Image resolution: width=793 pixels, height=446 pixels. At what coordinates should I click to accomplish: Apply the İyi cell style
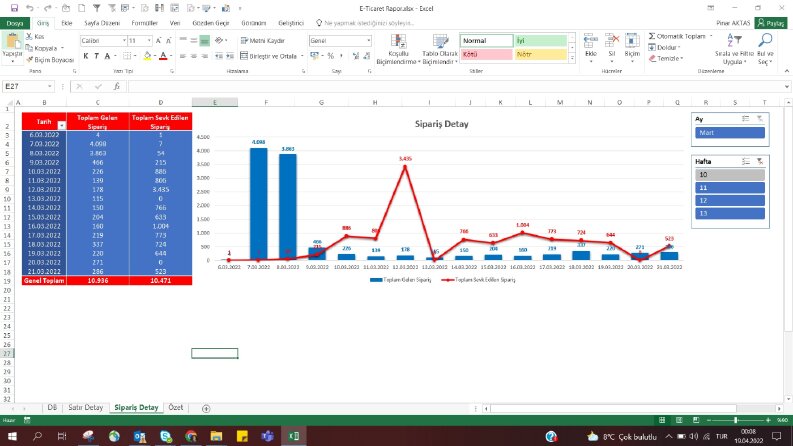pos(541,40)
